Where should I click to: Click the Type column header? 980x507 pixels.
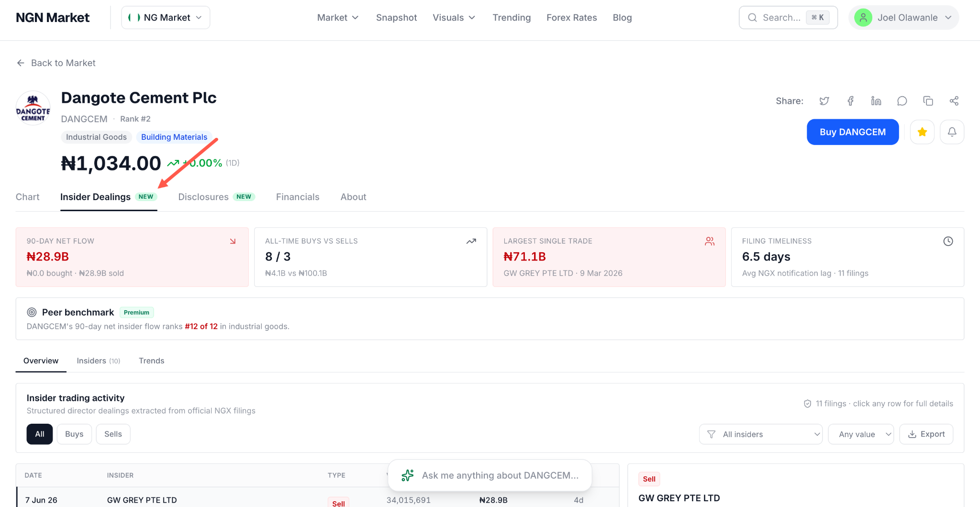336,475
